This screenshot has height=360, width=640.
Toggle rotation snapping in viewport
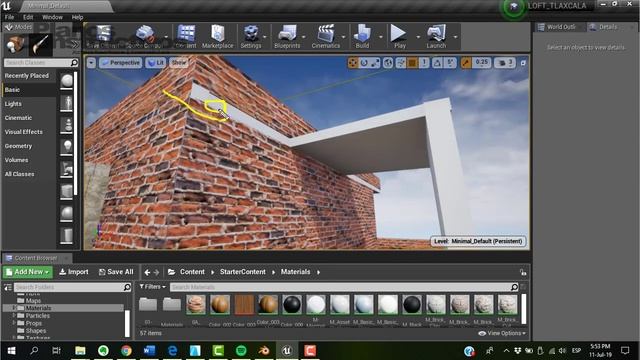(437, 62)
